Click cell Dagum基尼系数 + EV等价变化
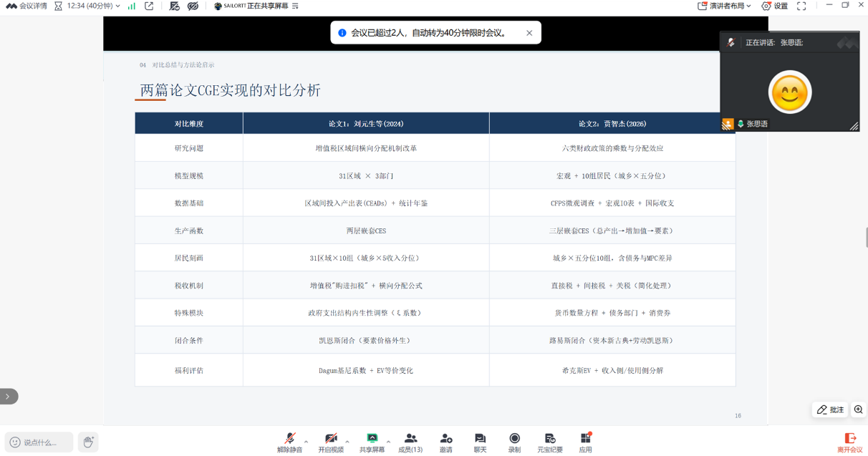This screenshot has height=456, width=868. (366, 371)
